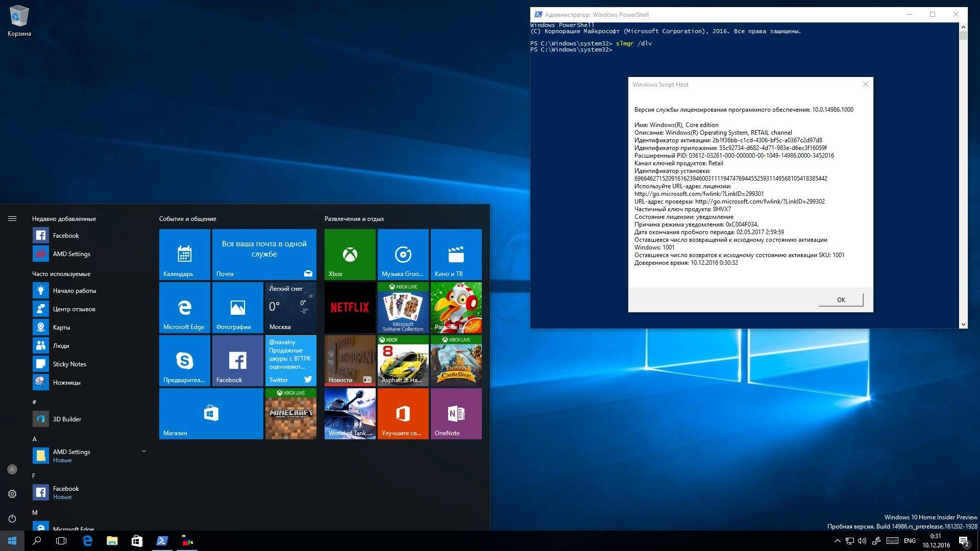
Task: Click the Power button in Start menu
Action: [12, 518]
